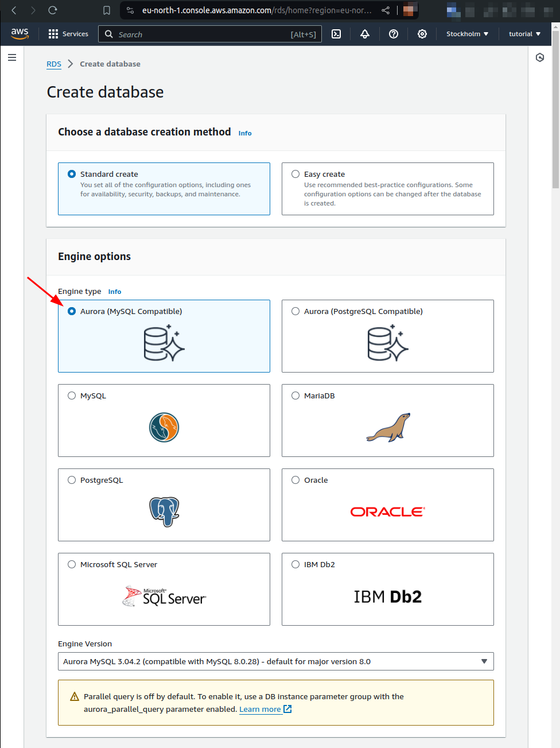The width and height of the screenshot is (560, 748).
Task: Open the Engine Version dropdown
Action: point(276,661)
